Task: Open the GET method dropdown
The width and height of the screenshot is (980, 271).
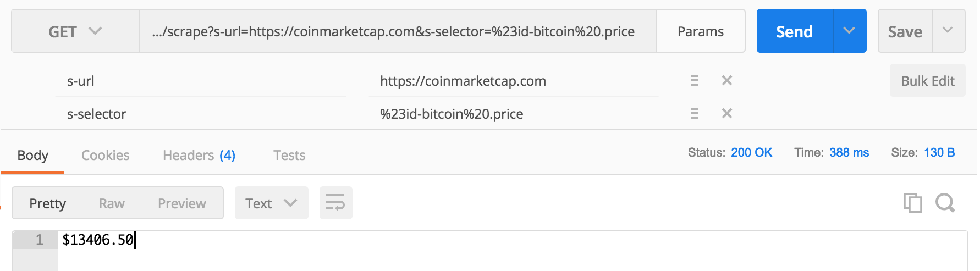Action: point(75,31)
